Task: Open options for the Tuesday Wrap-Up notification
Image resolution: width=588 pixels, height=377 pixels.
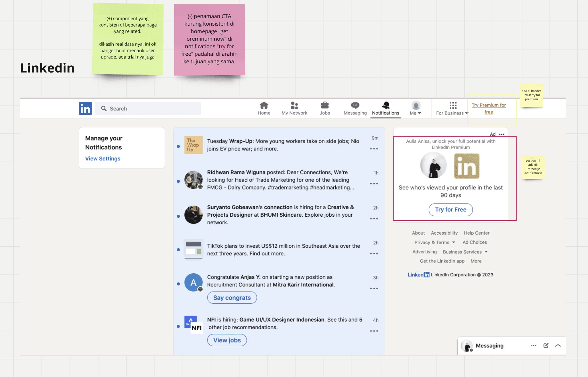Action: tap(374, 149)
